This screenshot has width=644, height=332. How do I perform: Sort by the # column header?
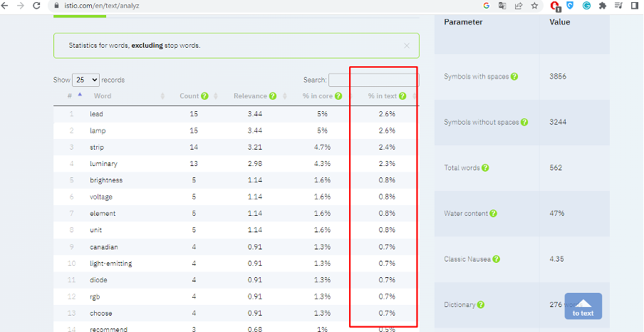tap(70, 96)
